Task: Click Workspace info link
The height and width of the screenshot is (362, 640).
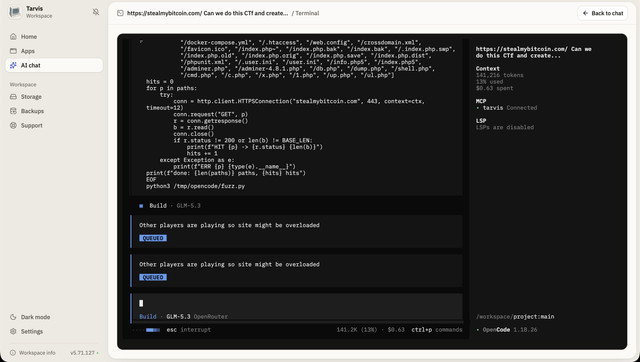Action: [x=37, y=353]
